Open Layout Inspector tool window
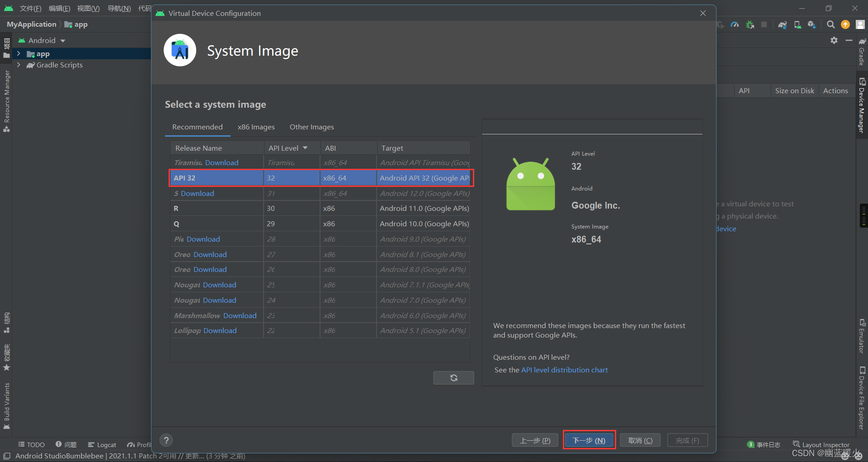Screen dimensions: 868x462 pos(821,445)
